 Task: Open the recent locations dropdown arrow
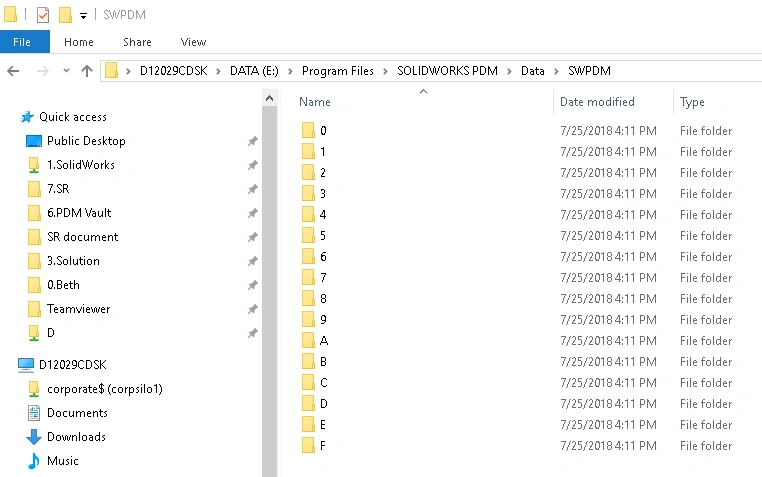[66, 71]
